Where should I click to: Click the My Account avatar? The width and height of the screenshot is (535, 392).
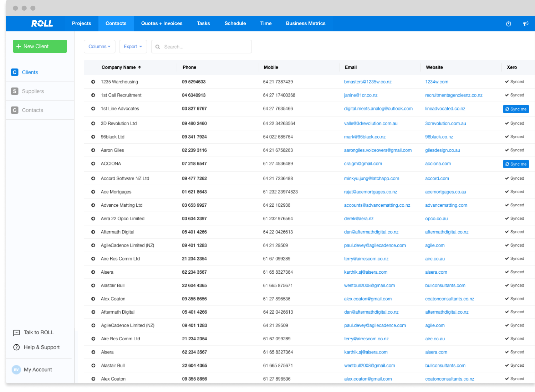click(16, 370)
